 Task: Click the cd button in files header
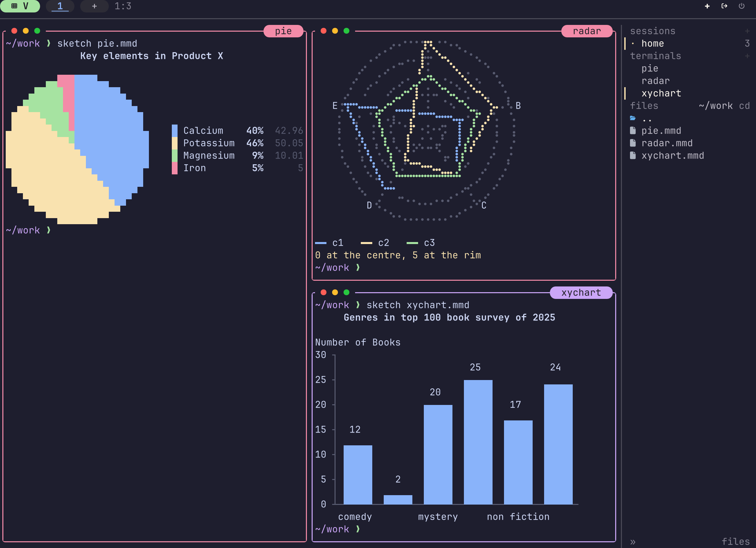coord(744,106)
